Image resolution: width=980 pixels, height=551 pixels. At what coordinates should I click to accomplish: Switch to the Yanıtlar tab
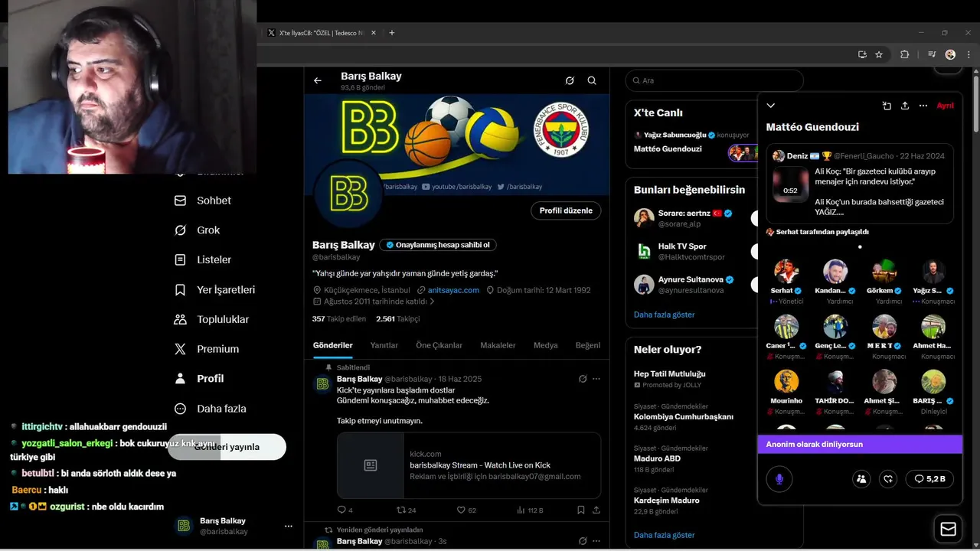(x=384, y=345)
